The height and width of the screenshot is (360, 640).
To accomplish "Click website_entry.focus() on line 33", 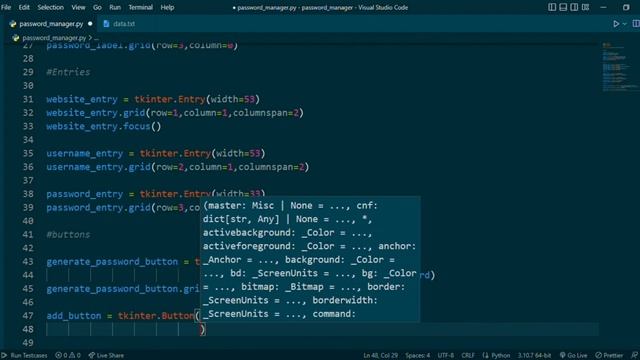I will tap(104, 127).
